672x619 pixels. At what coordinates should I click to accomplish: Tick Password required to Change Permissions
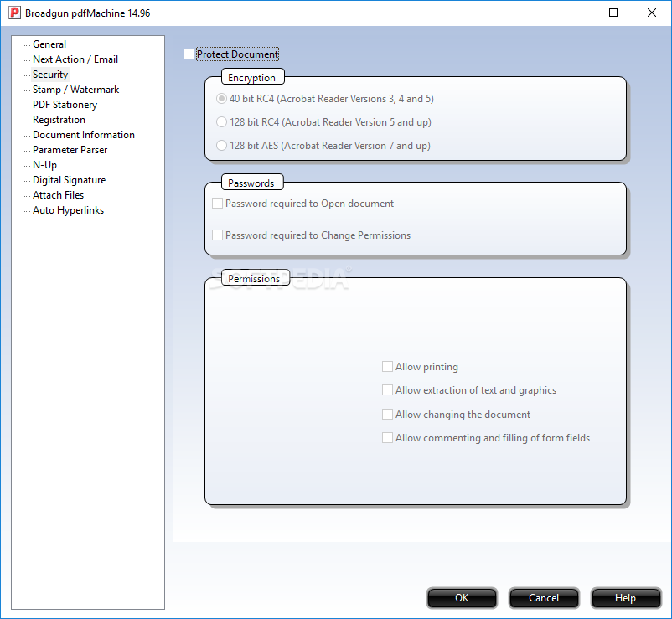coord(217,235)
